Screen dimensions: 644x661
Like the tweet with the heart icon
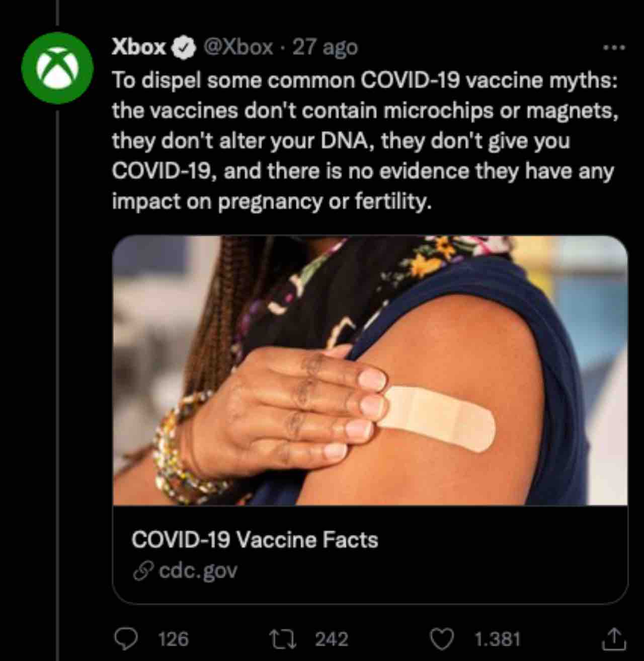click(442, 639)
